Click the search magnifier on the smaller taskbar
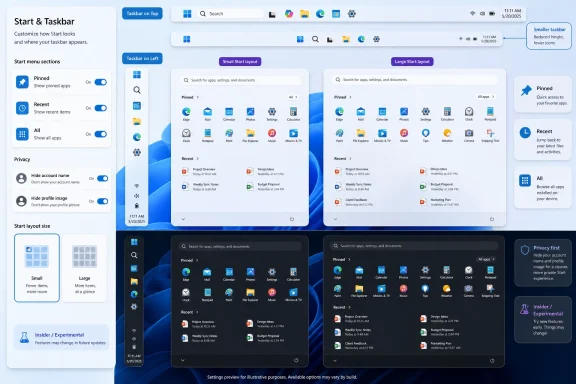The height and width of the screenshot is (384, 576). (315, 39)
